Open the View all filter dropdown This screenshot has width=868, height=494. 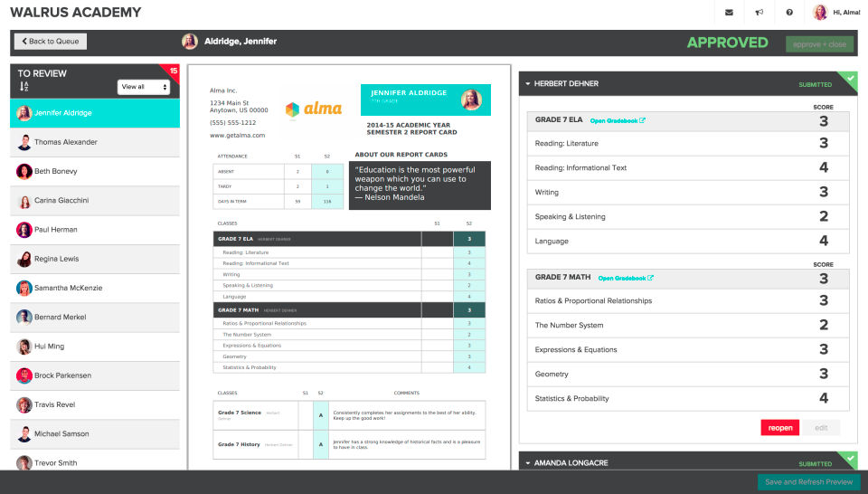(144, 87)
